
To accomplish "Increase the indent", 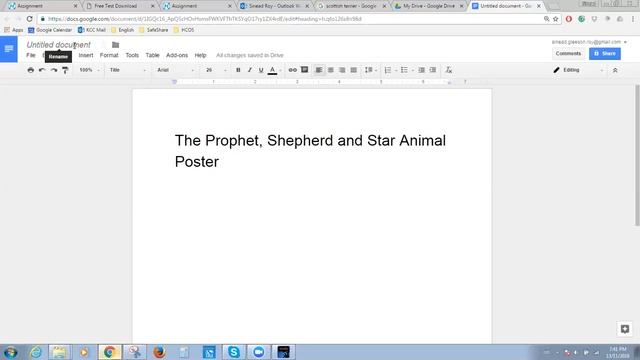I will pos(433,70).
